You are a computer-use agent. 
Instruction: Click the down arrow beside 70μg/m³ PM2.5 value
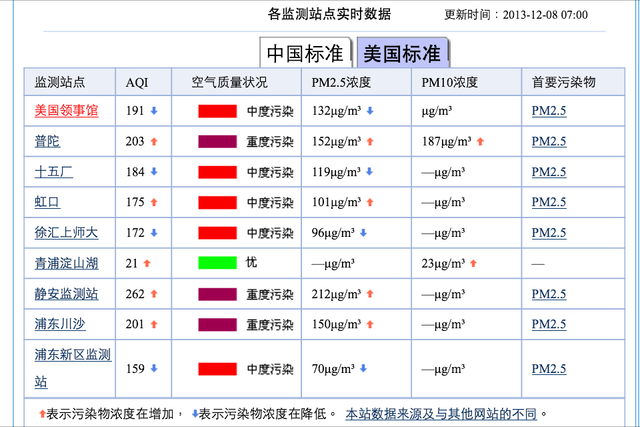pos(362,368)
